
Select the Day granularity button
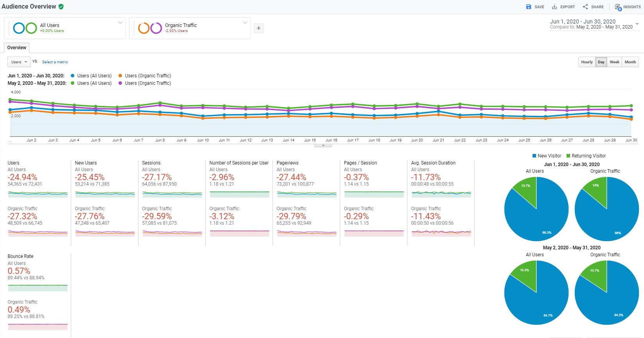point(601,62)
